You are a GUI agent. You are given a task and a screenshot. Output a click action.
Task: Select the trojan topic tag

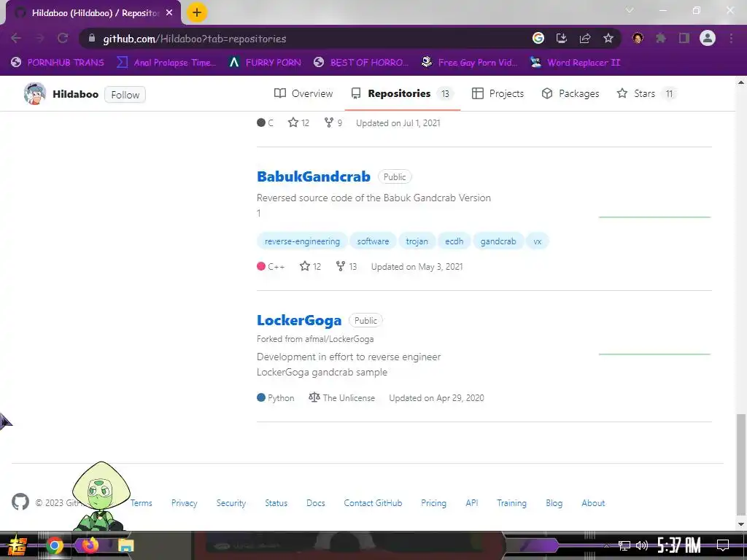417,241
